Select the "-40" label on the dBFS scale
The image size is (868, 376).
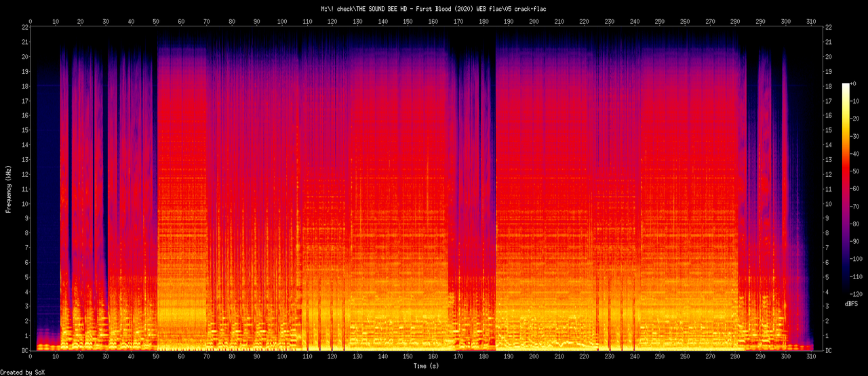coord(855,154)
